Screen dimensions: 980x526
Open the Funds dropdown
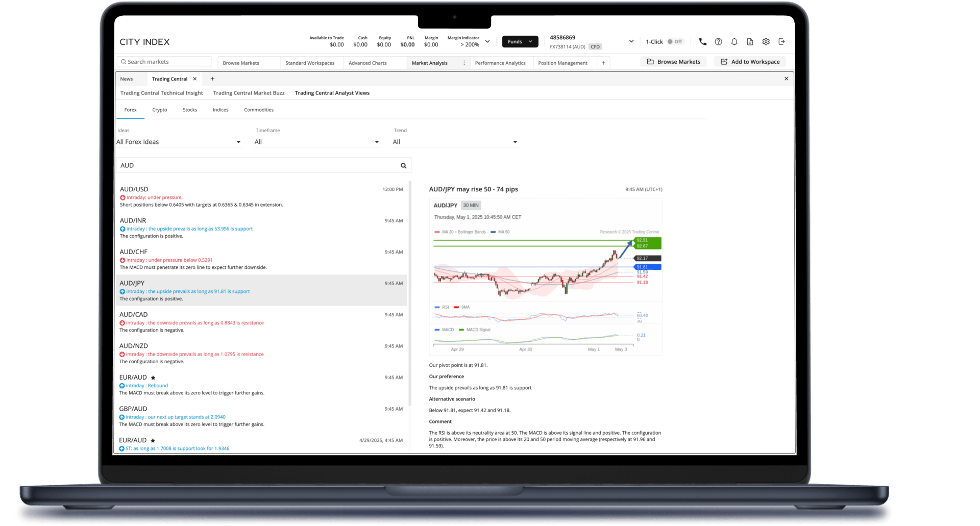point(520,41)
